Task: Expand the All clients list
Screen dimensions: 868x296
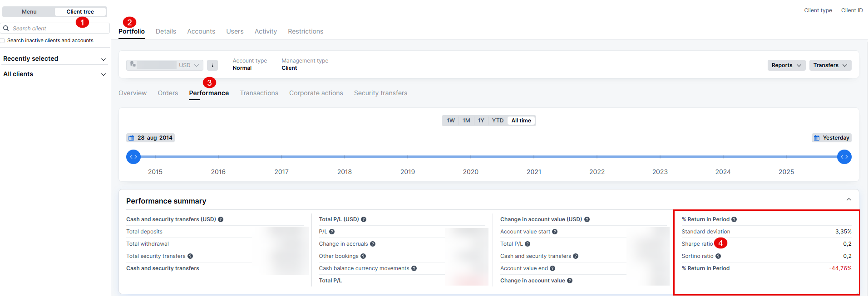Action: 54,74
